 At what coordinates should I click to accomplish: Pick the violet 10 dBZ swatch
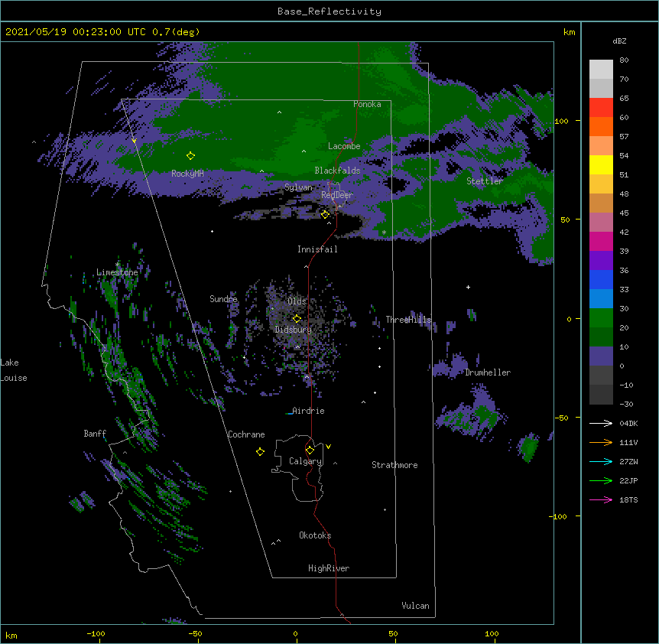pos(601,356)
